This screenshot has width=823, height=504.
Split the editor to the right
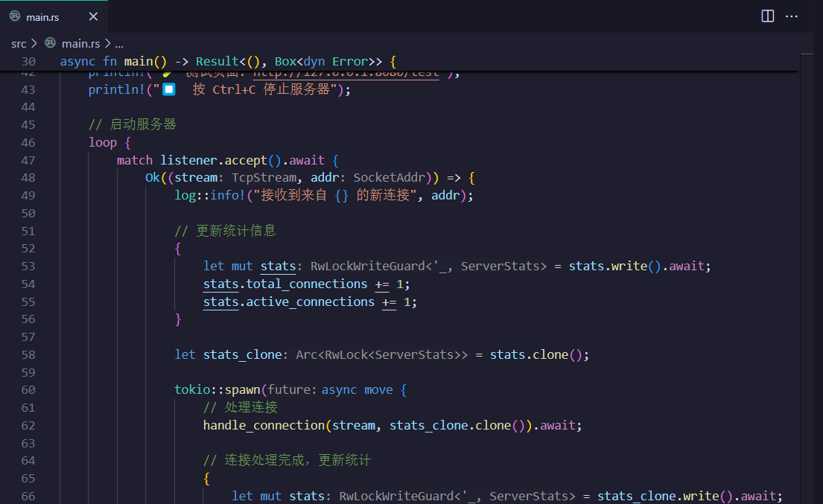click(767, 16)
